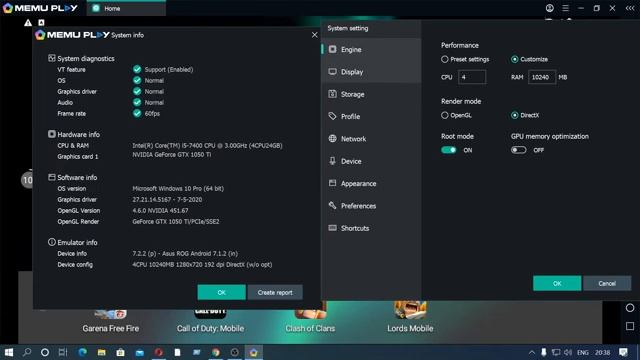Open the Engine settings section
The height and width of the screenshot is (360, 640).
pyautogui.click(x=371, y=49)
